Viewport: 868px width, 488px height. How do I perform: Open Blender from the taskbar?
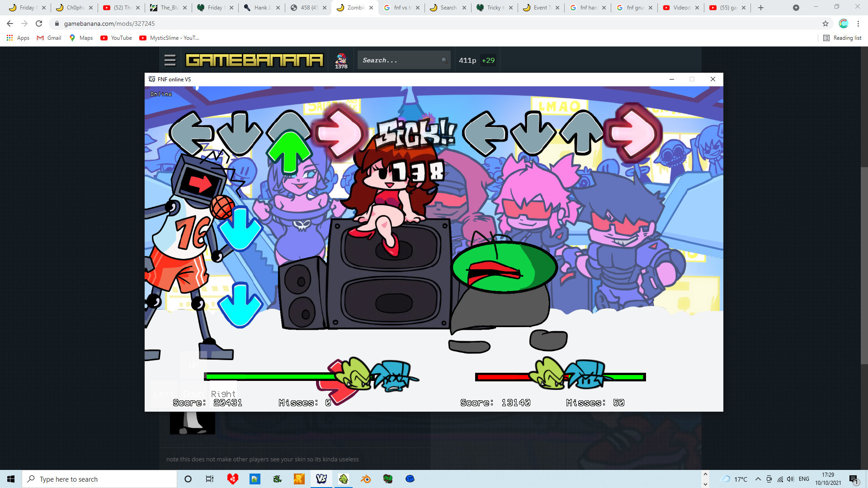[365, 479]
